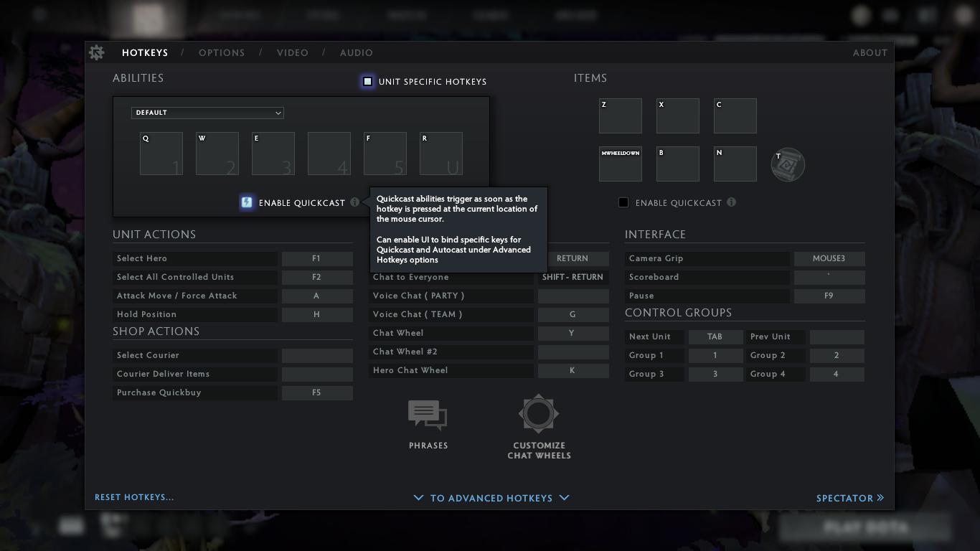Switch to the Video tab
The image size is (980, 551).
point(293,52)
